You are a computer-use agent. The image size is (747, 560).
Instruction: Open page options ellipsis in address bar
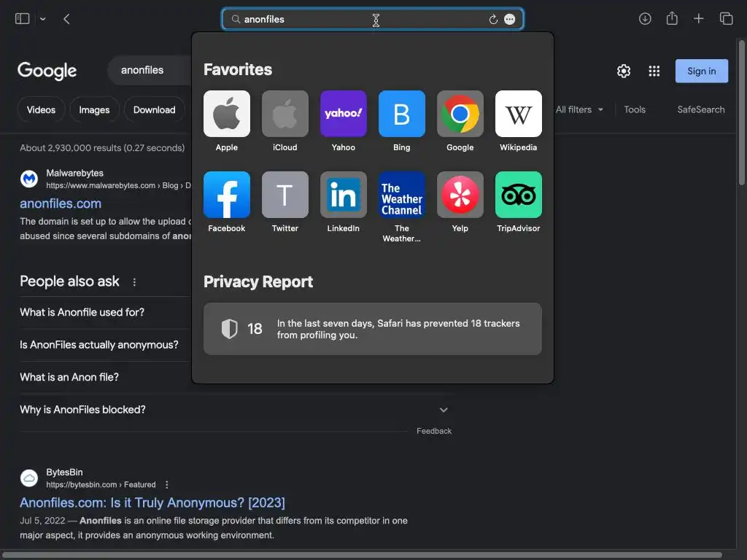pyautogui.click(x=509, y=20)
